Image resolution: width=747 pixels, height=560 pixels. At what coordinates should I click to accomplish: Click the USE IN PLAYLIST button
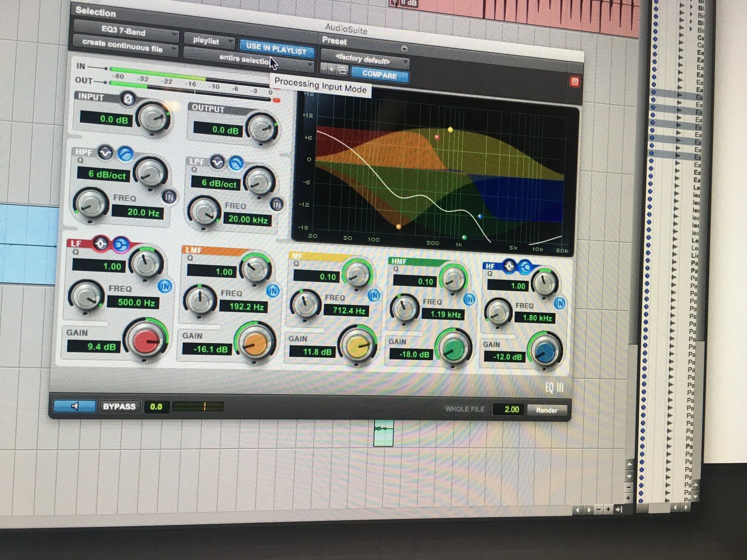[x=276, y=48]
